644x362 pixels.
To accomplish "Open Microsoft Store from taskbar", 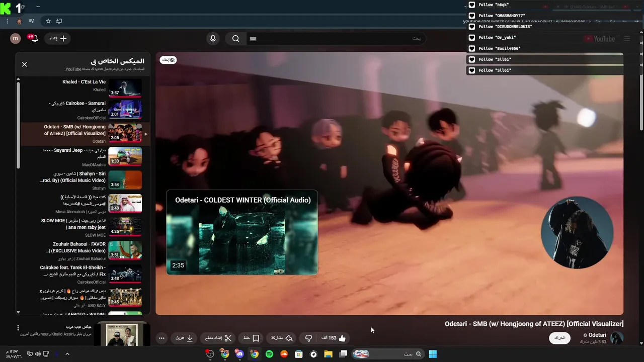I will coord(298,354).
